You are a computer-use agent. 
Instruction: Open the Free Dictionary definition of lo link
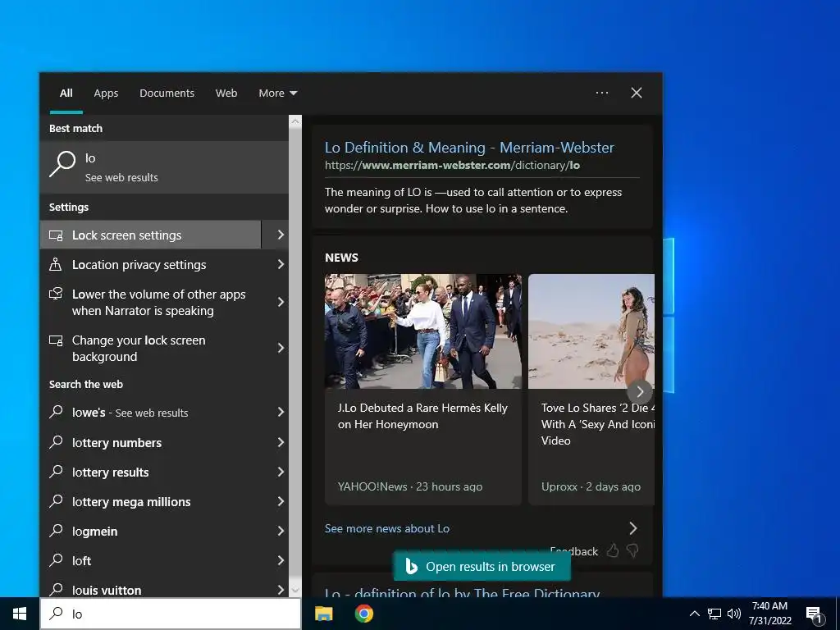point(463,592)
